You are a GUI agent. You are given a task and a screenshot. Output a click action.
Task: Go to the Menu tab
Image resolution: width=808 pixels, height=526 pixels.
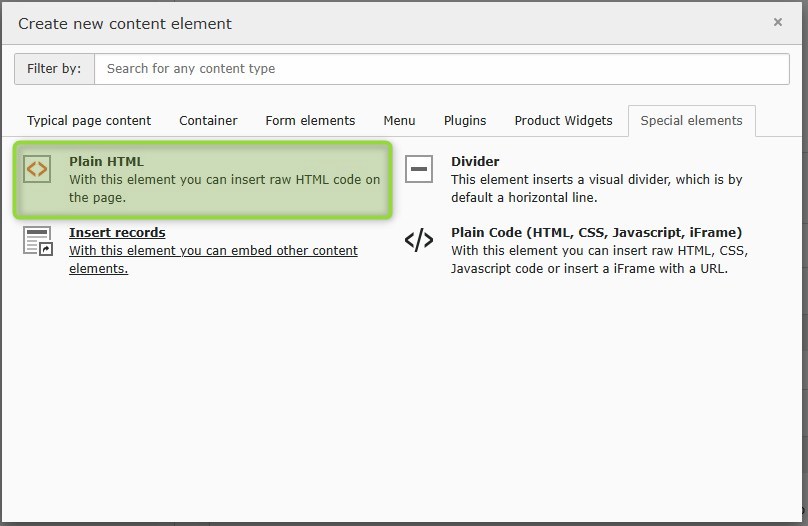click(x=399, y=121)
